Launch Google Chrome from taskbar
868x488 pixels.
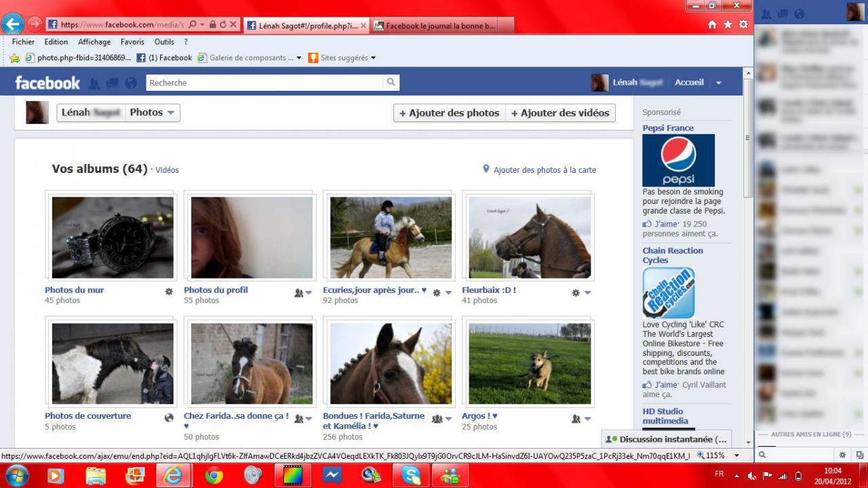[214, 476]
